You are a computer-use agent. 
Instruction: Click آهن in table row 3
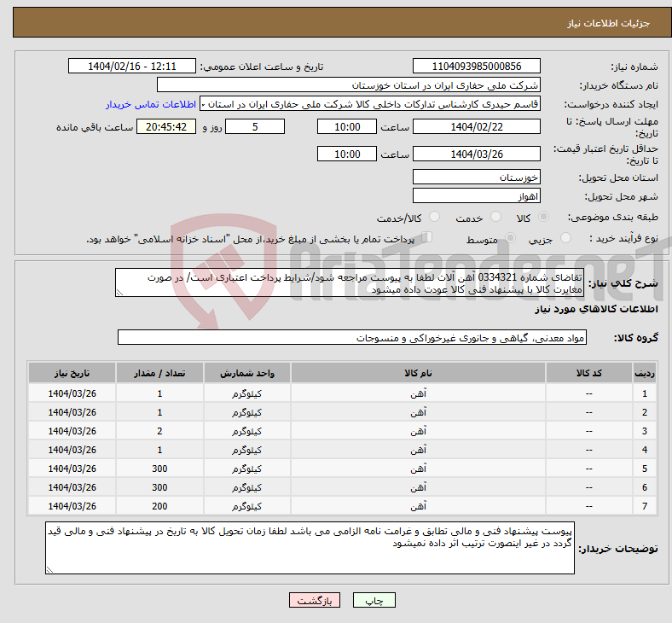[x=418, y=431]
